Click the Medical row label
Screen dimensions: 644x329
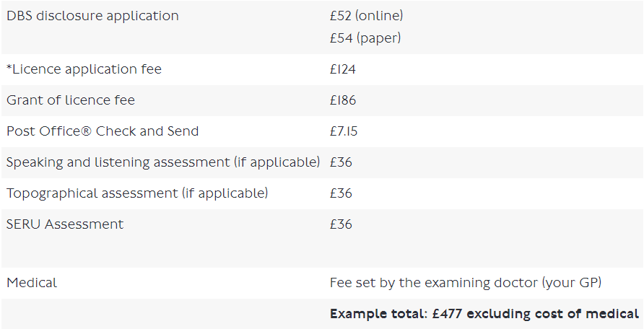(x=32, y=283)
